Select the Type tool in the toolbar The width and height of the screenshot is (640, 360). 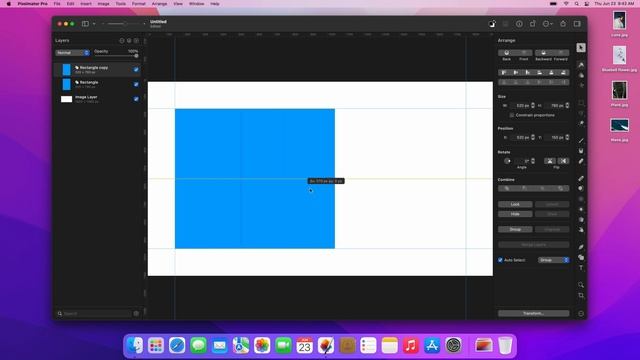coord(581,268)
